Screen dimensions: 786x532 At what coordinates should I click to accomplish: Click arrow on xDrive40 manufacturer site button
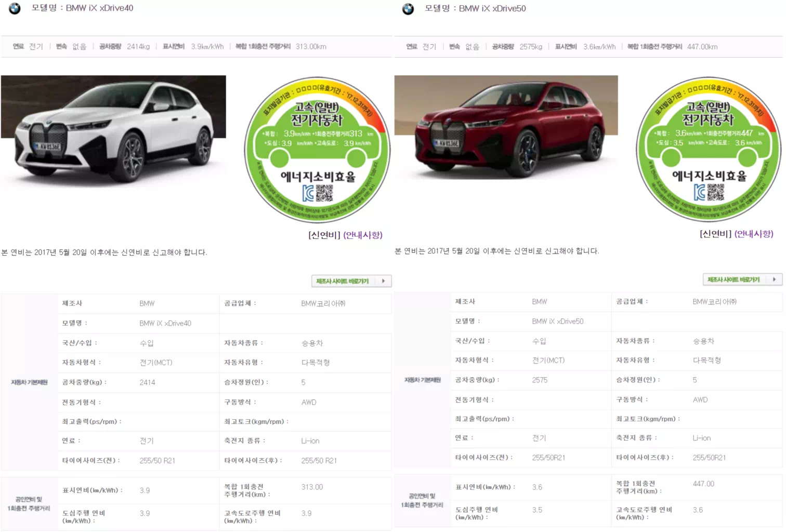pyautogui.click(x=384, y=281)
